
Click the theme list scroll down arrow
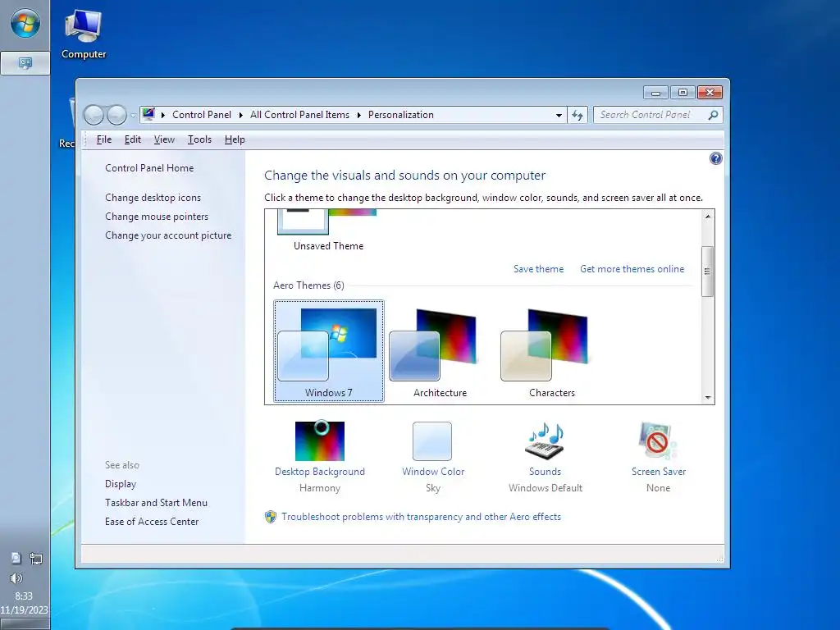point(708,397)
